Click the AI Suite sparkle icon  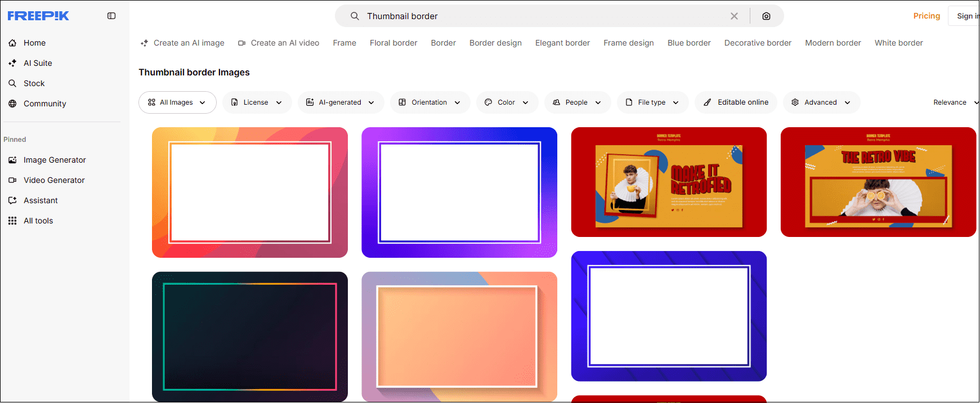coord(12,63)
